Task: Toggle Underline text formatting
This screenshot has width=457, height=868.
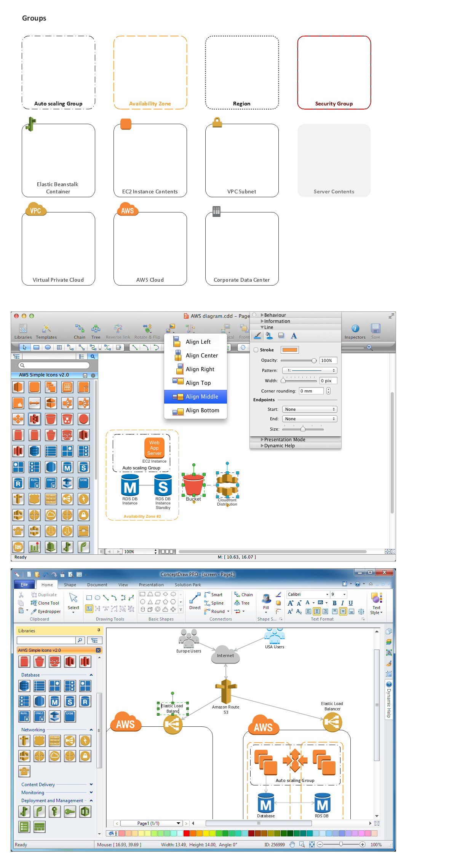Action: pyautogui.click(x=351, y=603)
